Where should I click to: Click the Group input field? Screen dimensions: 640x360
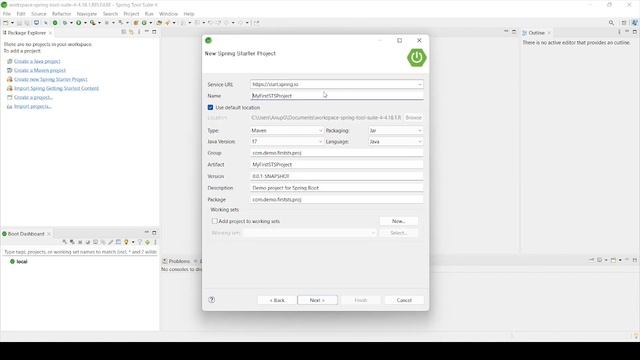(337, 153)
